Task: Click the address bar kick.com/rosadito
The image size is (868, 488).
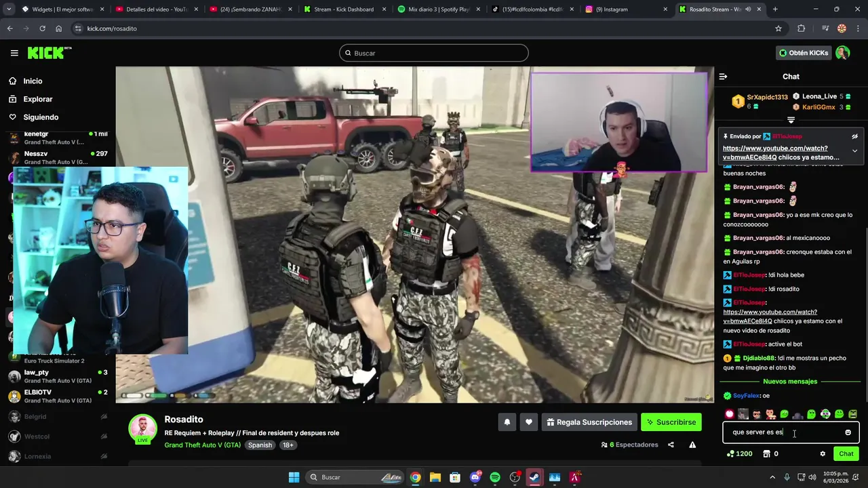Action: click(x=112, y=28)
